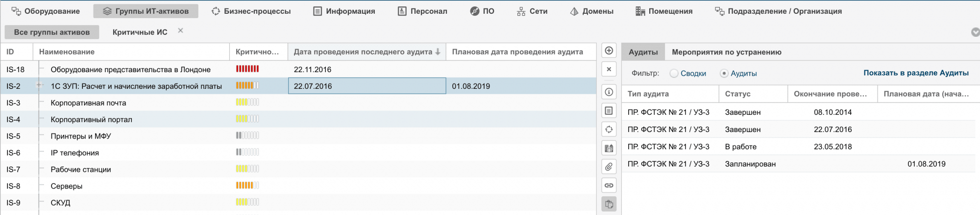This screenshot has width=980, height=215.
Task: Click the clipboard paste icon in toolbar
Action: (x=609, y=204)
